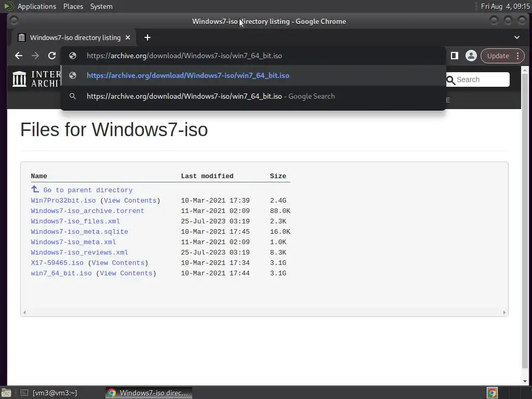This screenshot has height=399, width=532.
Task: Open a new tab with the plus icon
Action: point(147,37)
